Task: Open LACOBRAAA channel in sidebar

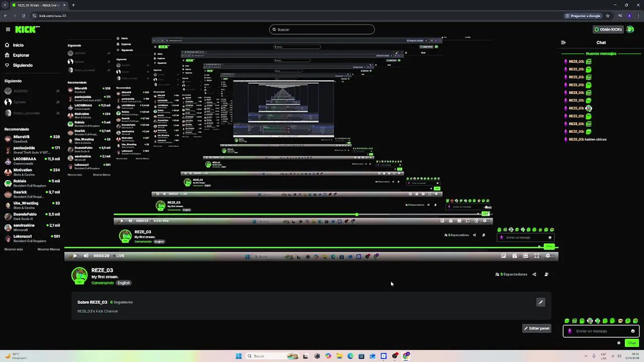Action: point(32,160)
